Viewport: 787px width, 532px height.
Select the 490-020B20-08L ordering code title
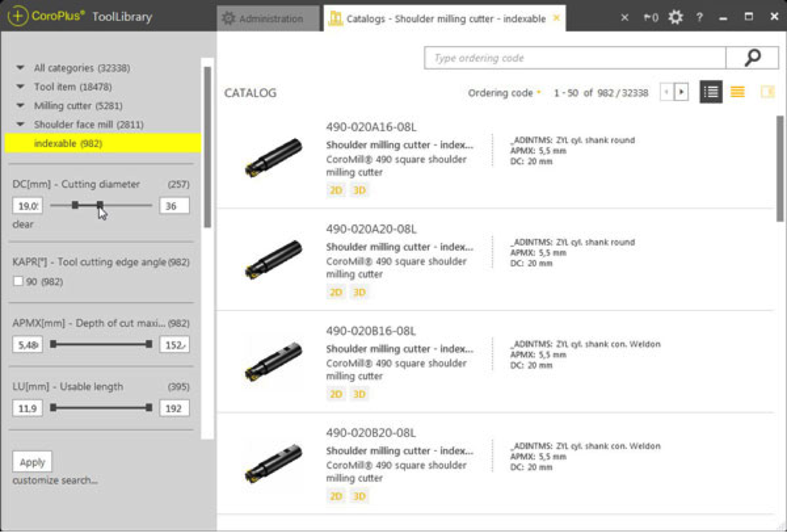[x=371, y=433]
